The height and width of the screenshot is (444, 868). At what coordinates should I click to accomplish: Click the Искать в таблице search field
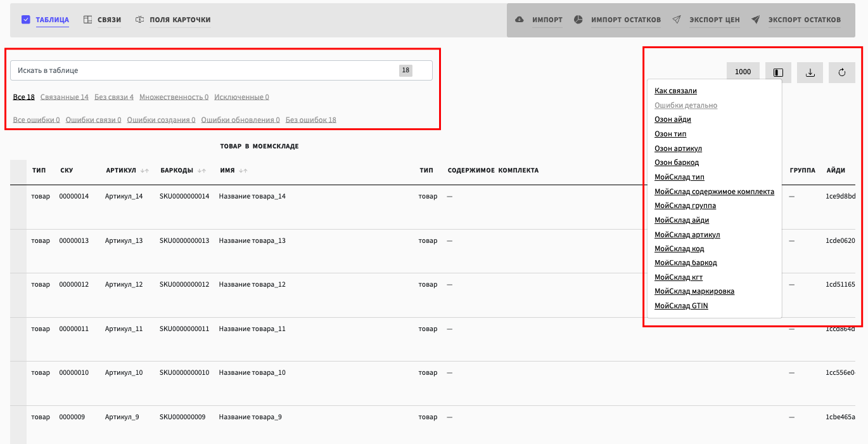tap(203, 70)
